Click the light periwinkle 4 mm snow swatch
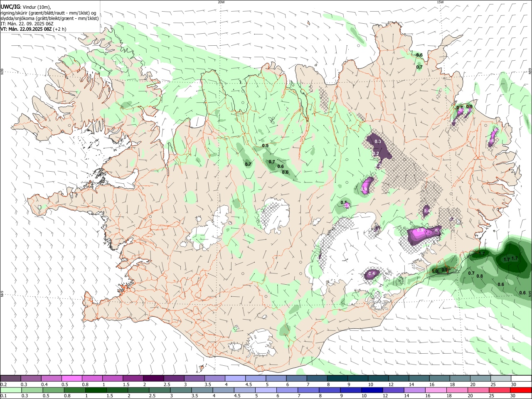Screen dimensions: 532x399 click(x=235, y=378)
